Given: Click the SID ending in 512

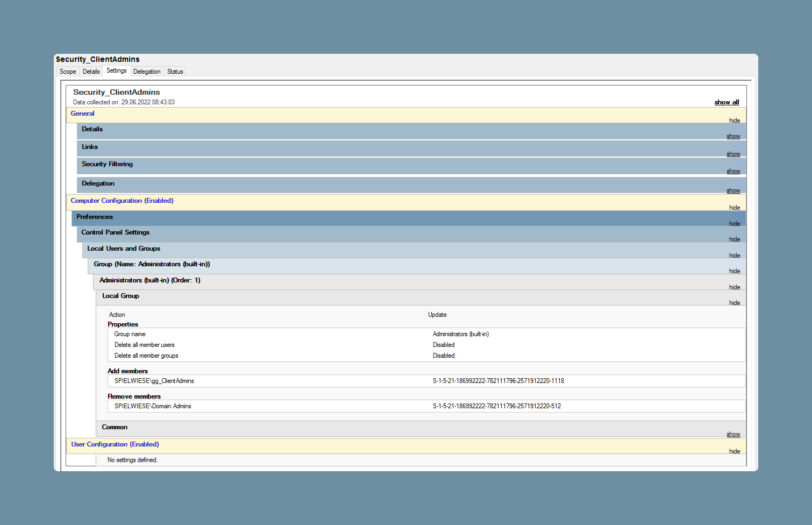Looking at the screenshot, I should pos(497,406).
